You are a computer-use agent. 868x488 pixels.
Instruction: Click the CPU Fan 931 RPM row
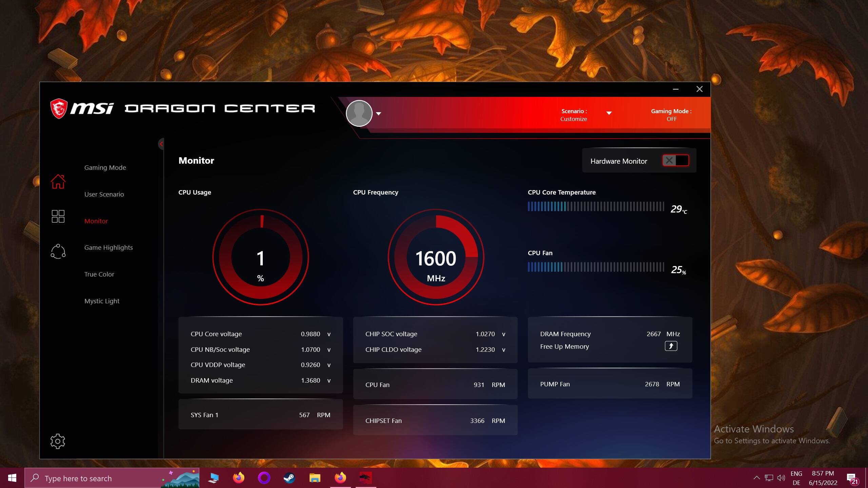[435, 384]
